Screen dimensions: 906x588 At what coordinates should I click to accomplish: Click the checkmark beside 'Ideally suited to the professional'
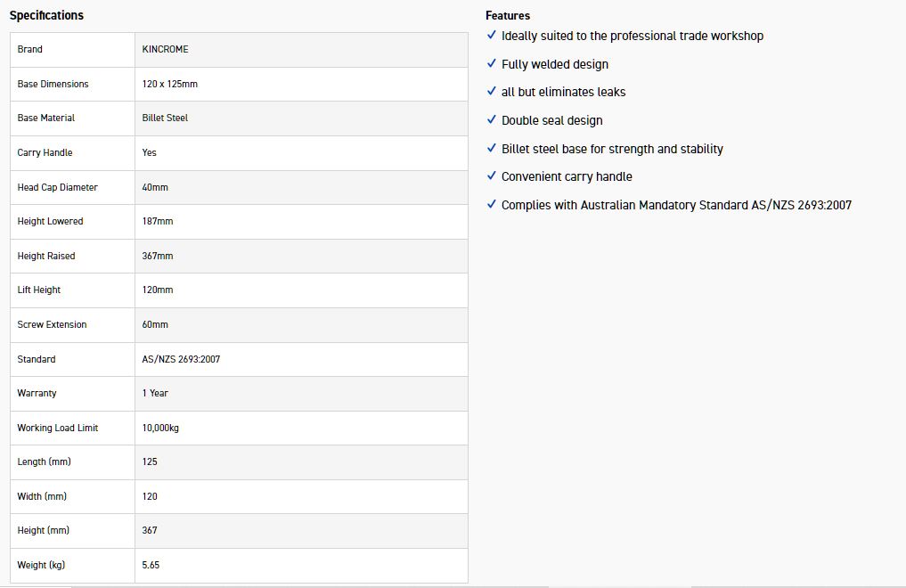click(492, 36)
